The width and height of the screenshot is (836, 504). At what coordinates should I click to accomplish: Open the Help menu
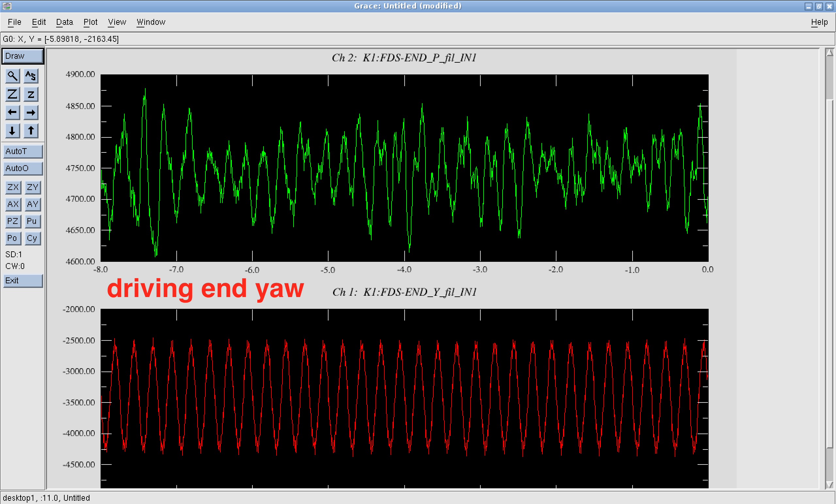click(819, 23)
